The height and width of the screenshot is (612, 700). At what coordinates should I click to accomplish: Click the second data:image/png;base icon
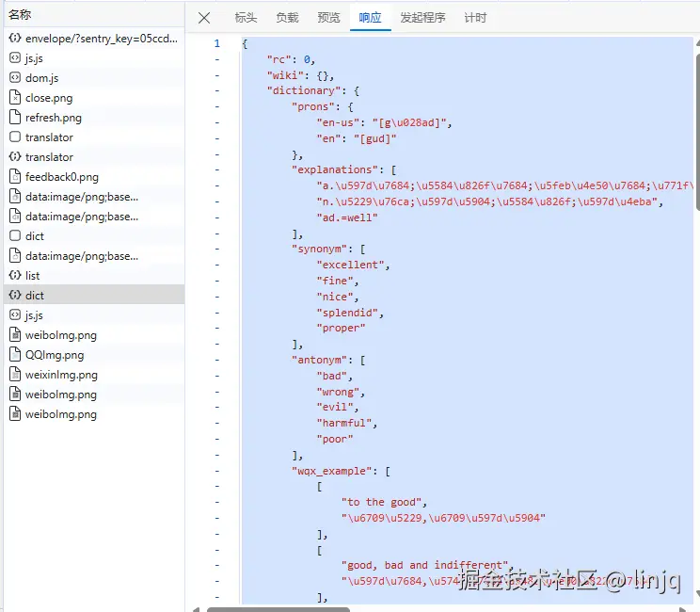15,216
